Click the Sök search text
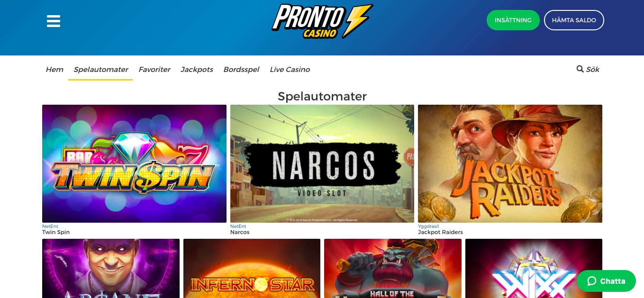644x298 pixels. point(593,70)
